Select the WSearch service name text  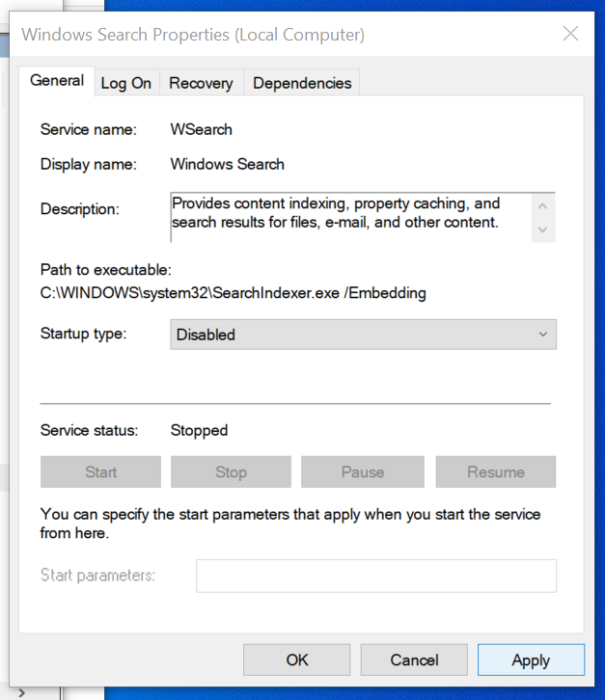pos(201,129)
